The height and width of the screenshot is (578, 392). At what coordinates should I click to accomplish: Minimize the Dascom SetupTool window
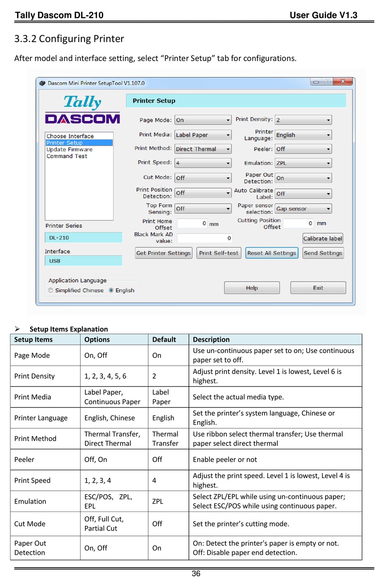[x=316, y=82]
